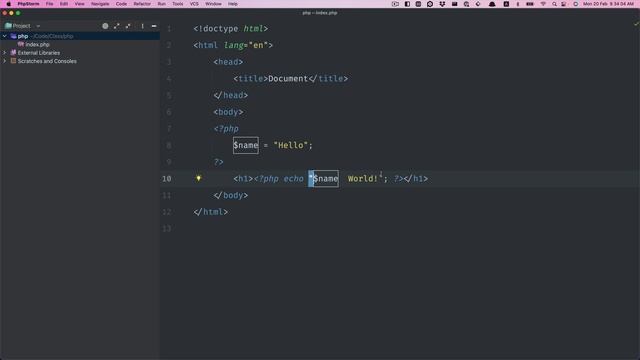Image resolution: width=640 pixels, height=360 pixels.
Task: Click the <body> opening tag on line 6
Action: (228, 112)
